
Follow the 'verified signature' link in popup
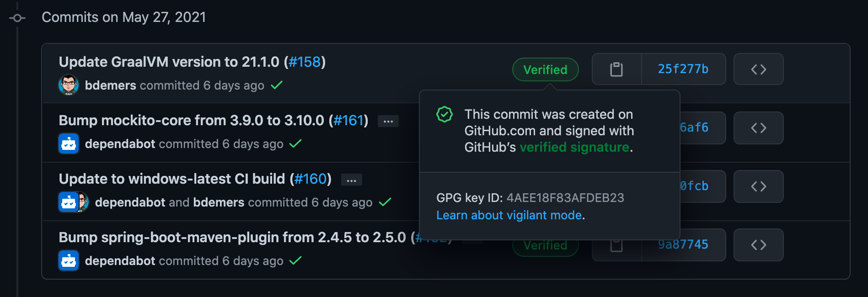pyautogui.click(x=574, y=147)
